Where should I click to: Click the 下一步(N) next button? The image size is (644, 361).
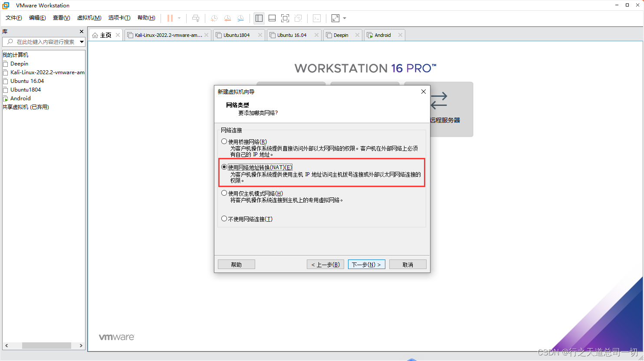point(366,264)
